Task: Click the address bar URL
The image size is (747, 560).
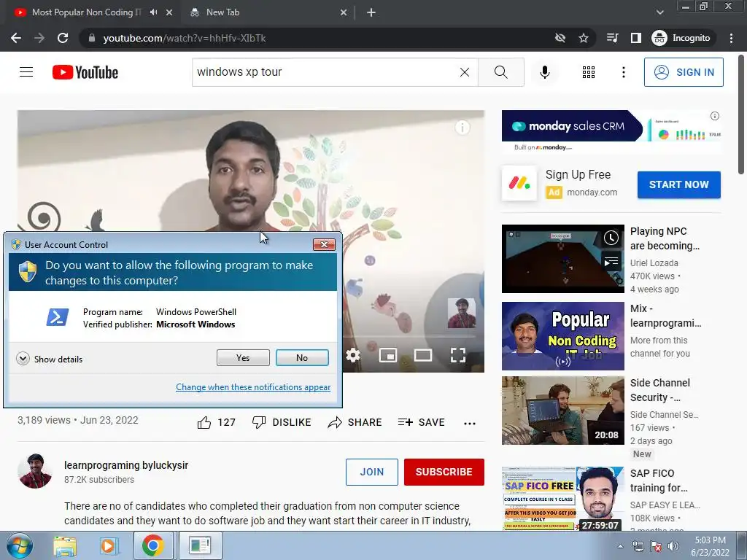Action: (185, 38)
